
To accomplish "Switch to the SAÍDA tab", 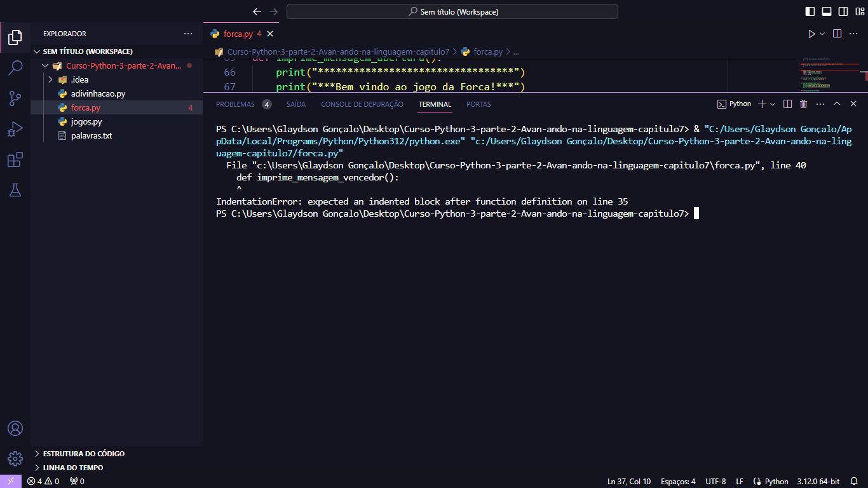I will tap(295, 104).
